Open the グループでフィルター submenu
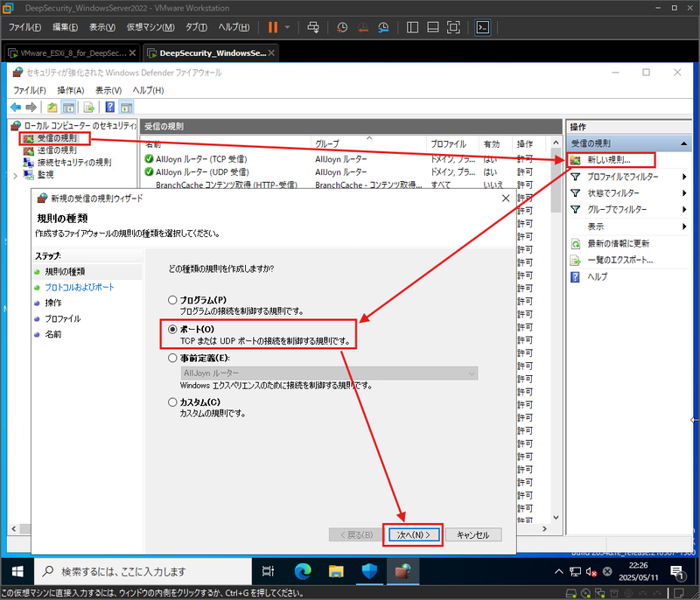Viewport: 700px width, 600px height. (628, 209)
